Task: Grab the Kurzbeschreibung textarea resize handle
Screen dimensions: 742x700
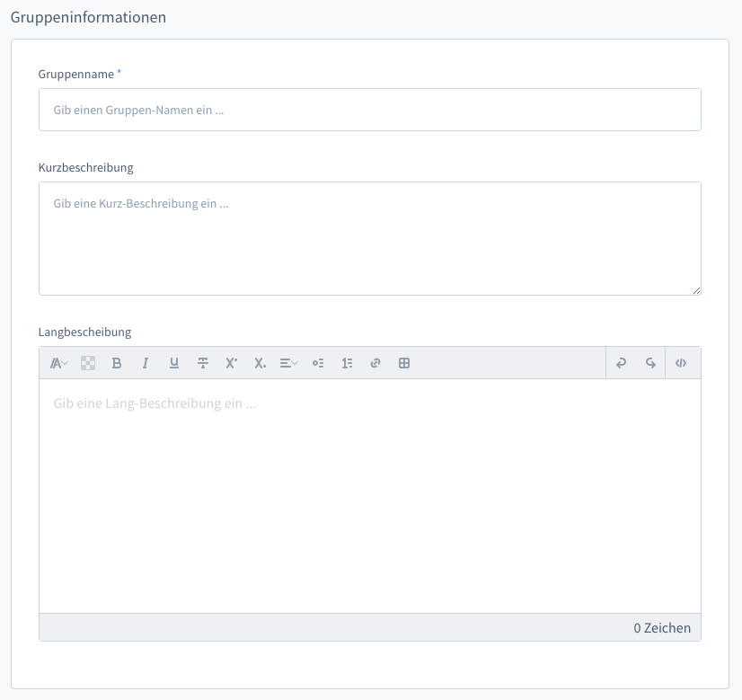Action: pyautogui.click(x=696, y=290)
